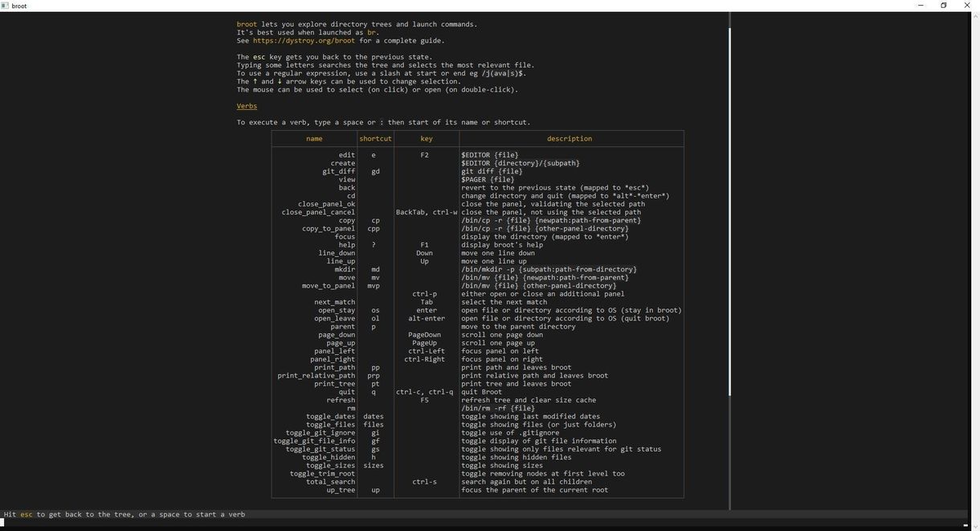The width and height of the screenshot is (980, 531).
Task: Click the 'description' column header
Action: [570, 139]
